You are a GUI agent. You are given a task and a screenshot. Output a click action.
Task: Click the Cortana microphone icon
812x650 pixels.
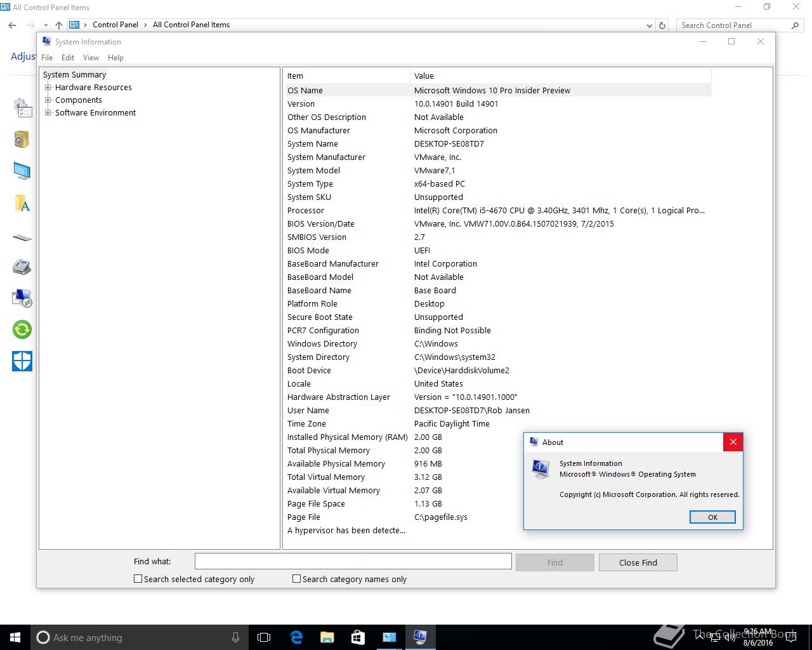pos(235,637)
